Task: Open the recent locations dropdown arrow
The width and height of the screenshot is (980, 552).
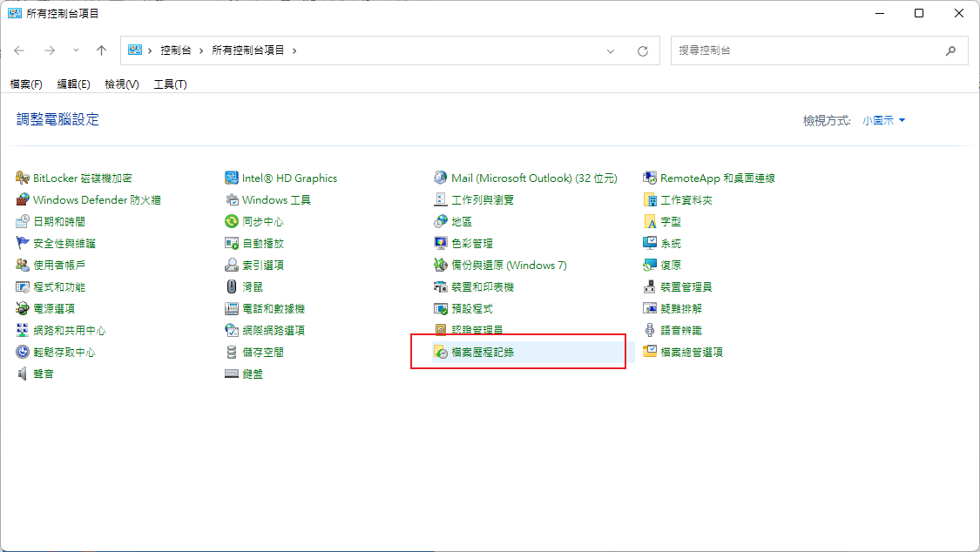Action: click(x=76, y=50)
